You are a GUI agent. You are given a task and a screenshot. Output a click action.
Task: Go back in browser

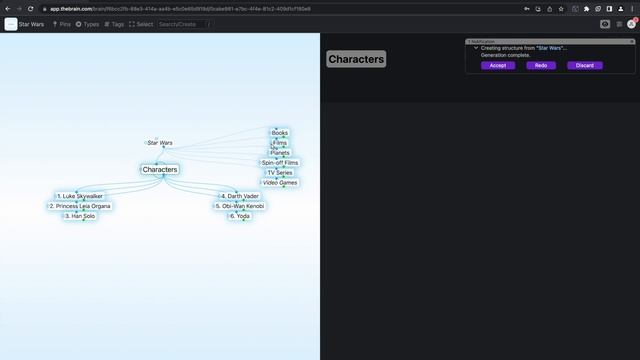tap(8, 9)
